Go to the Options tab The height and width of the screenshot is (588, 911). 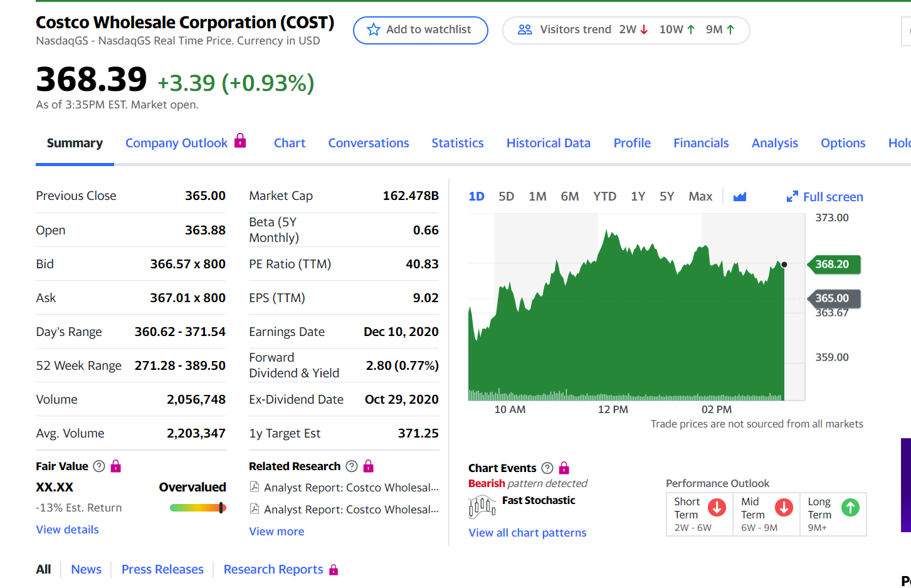click(x=843, y=143)
